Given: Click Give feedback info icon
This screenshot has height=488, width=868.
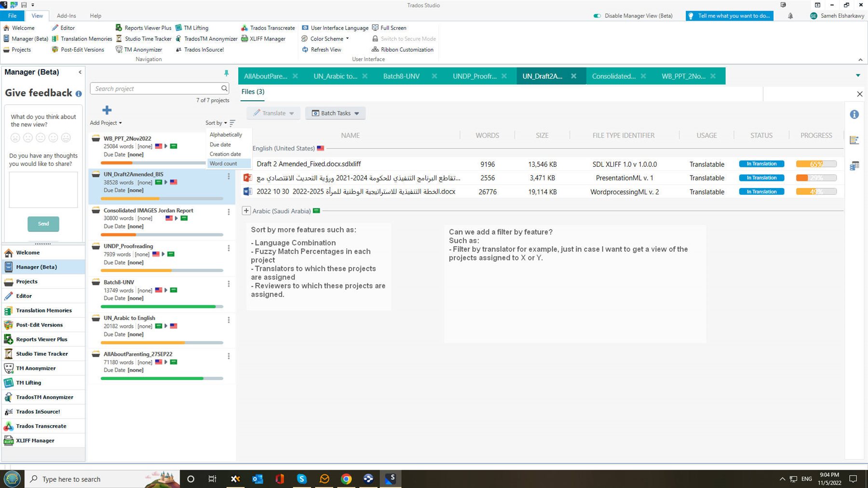Looking at the screenshot, I should coord(79,94).
